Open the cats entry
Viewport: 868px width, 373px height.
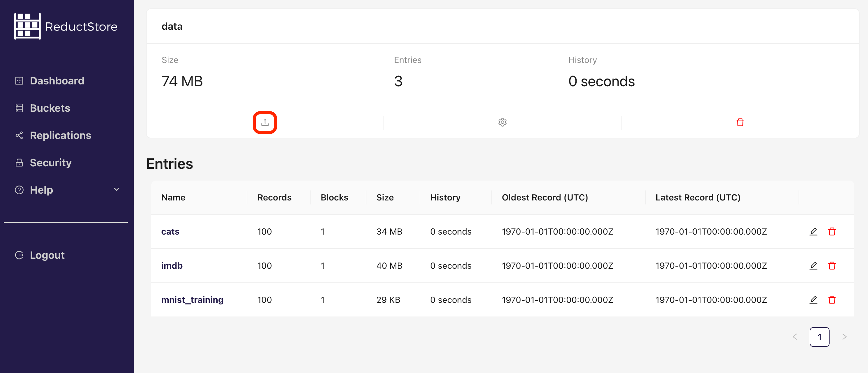tap(170, 232)
